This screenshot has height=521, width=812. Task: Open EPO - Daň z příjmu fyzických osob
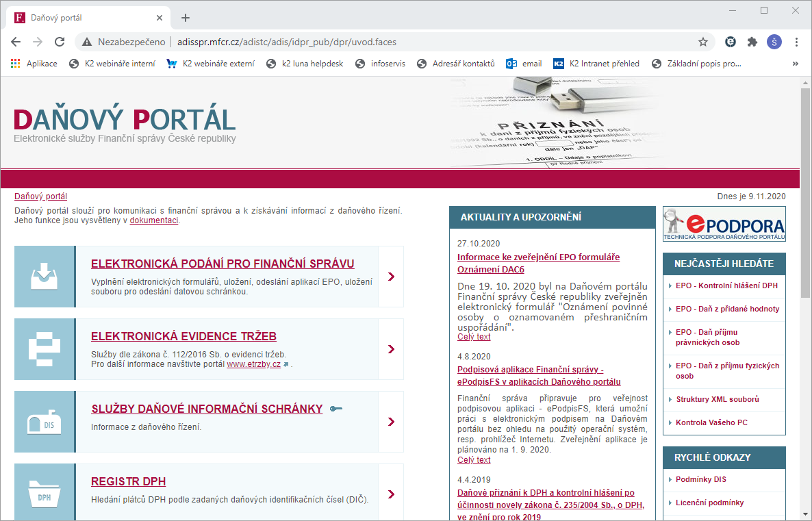tap(728, 371)
